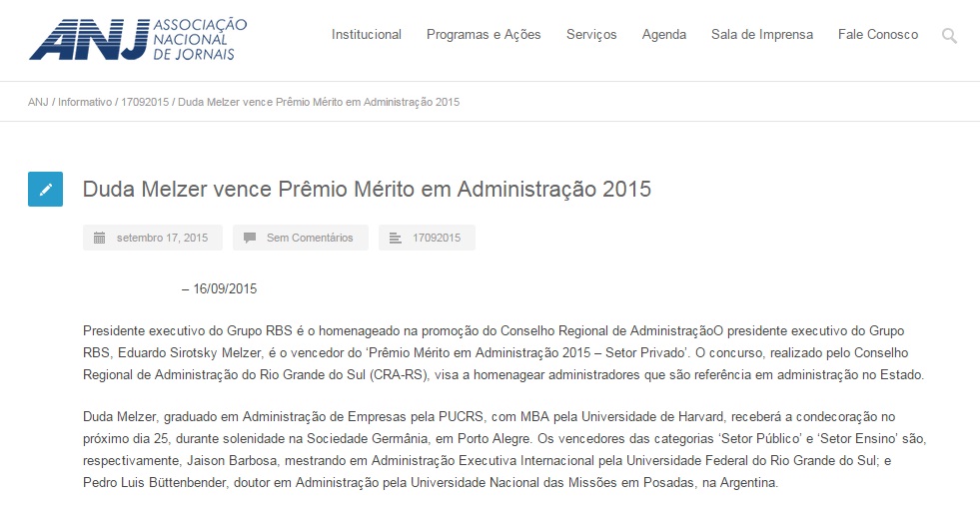Click the Sem Comentários link
Viewport: 980px width, 511px height.
310,238
